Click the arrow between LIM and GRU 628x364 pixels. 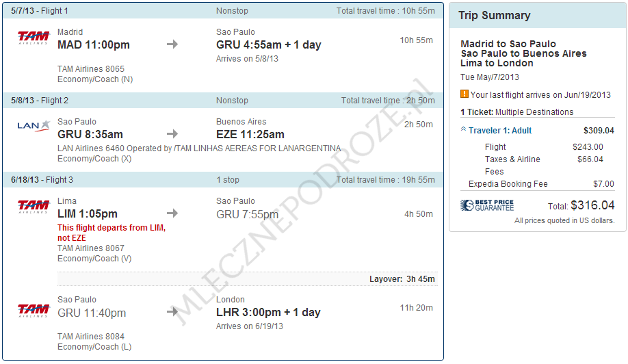[172, 213]
